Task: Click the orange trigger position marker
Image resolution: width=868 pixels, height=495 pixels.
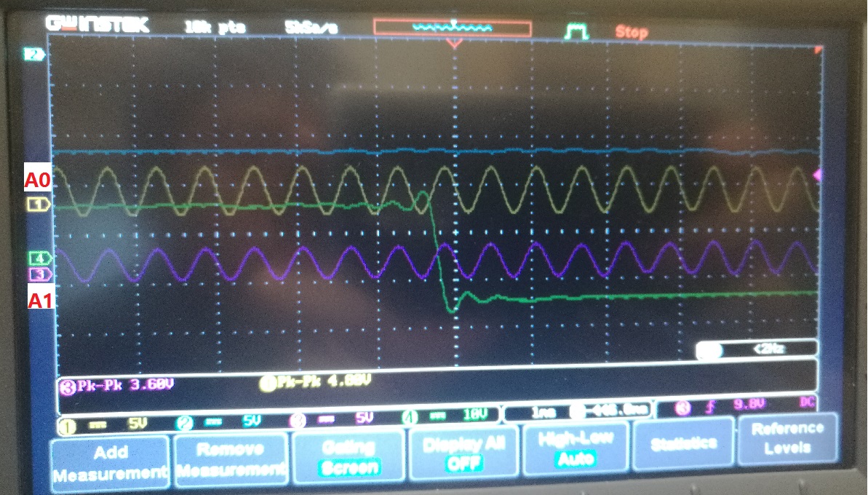Action: (455, 43)
